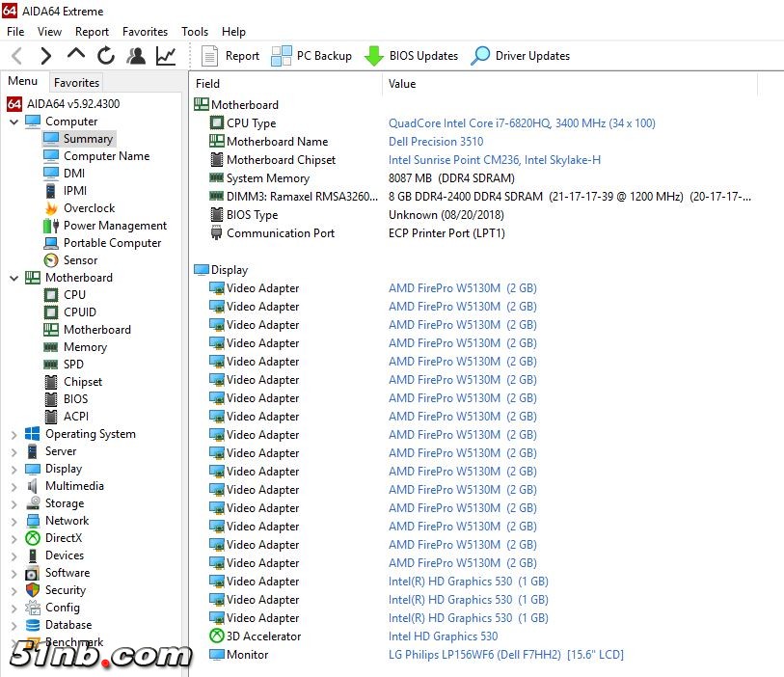
Task: Generate a Report from the toolbar
Action: pyautogui.click(x=231, y=56)
